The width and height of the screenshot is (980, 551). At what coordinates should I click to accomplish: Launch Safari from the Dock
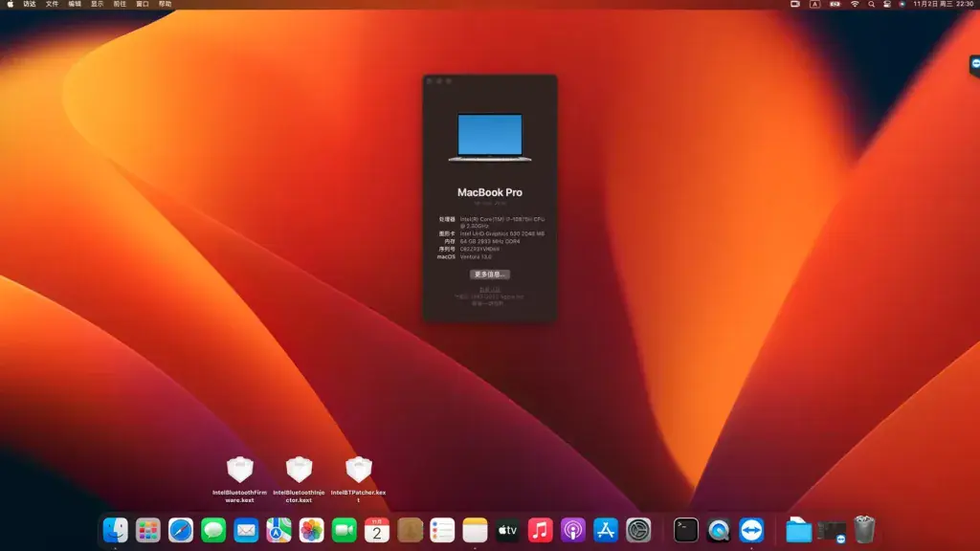click(181, 530)
